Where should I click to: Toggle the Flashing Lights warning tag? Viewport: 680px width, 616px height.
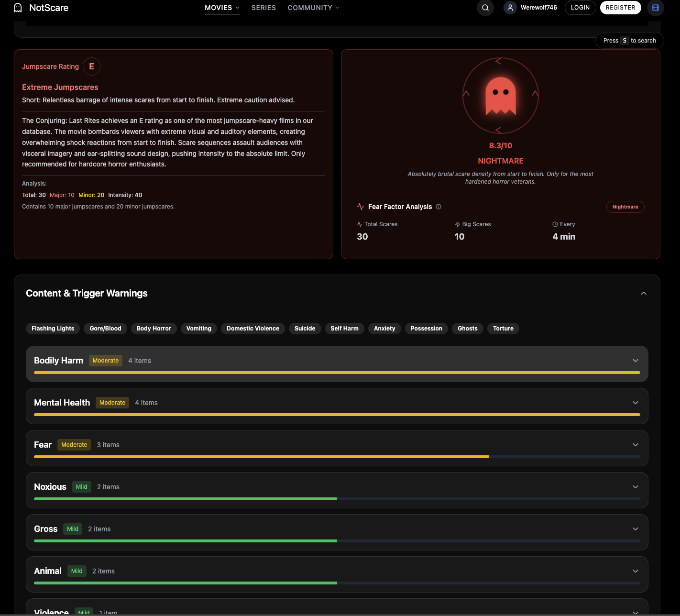click(53, 329)
